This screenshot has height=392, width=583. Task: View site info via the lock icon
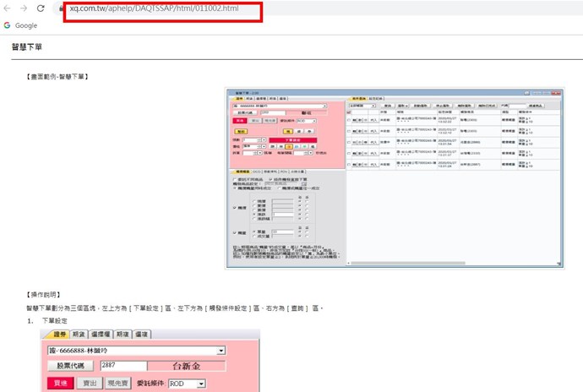point(61,8)
